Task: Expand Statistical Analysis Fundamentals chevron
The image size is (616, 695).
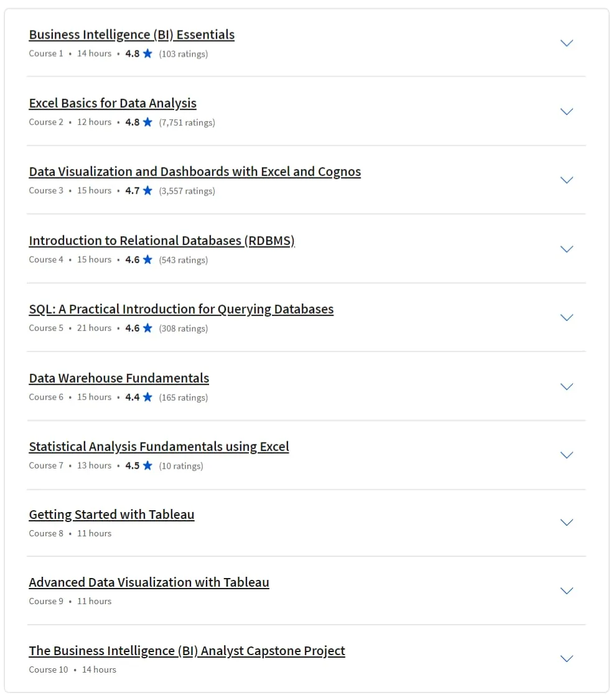Action: point(567,455)
